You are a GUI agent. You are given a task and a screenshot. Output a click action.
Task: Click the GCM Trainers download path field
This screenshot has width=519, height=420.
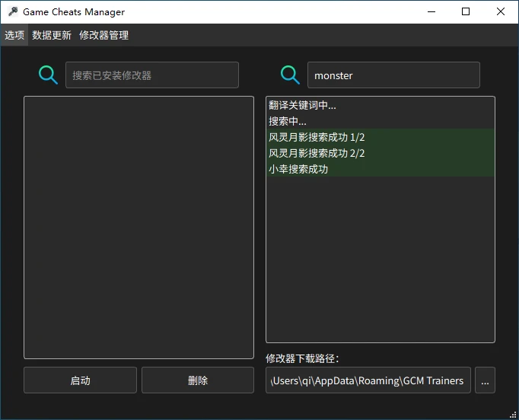pos(368,380)
